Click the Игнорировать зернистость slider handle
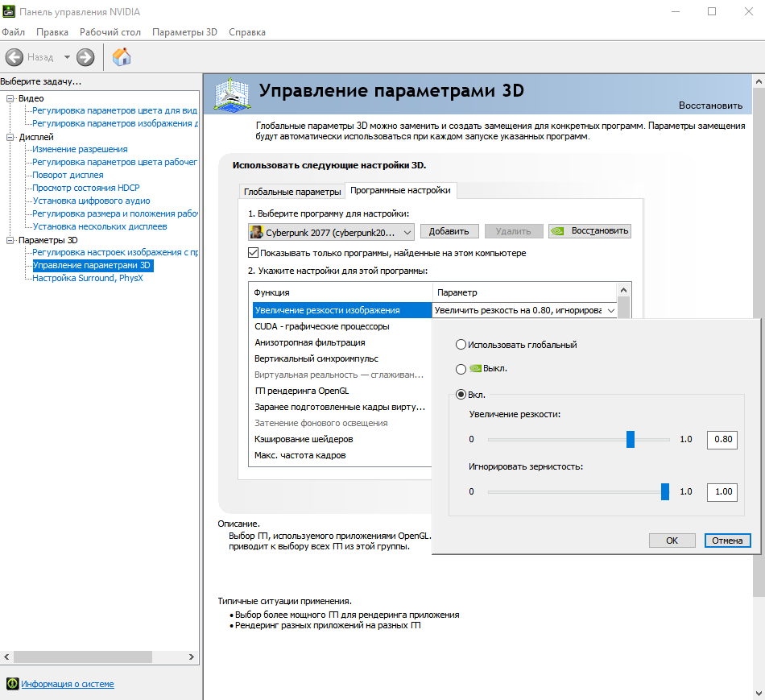The height and width of the screenshot is (700, 765). pos(665,491)
